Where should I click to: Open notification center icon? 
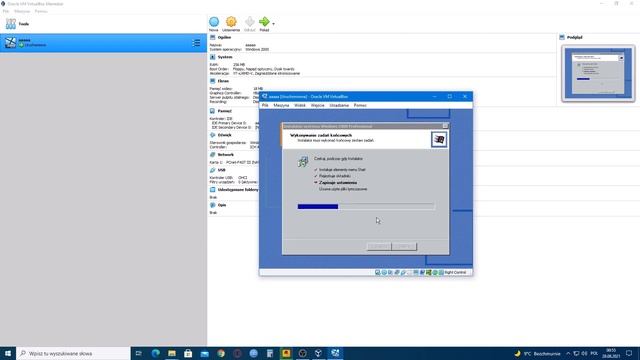pos(629,353)
